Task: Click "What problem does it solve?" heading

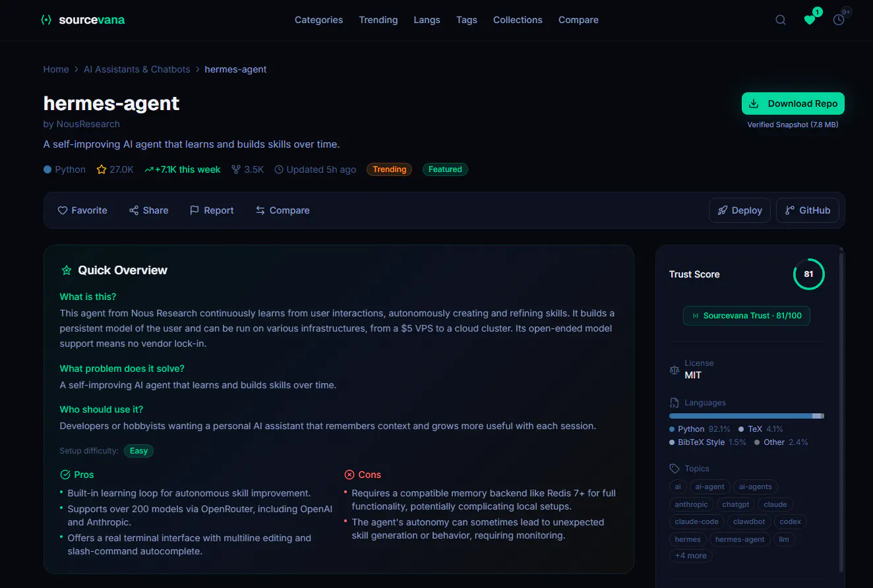Action: tap(122, 368)
